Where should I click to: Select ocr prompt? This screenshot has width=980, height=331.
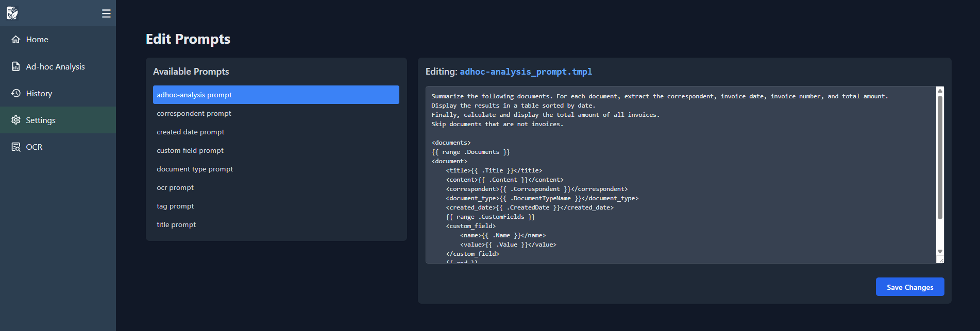[175, 187]
